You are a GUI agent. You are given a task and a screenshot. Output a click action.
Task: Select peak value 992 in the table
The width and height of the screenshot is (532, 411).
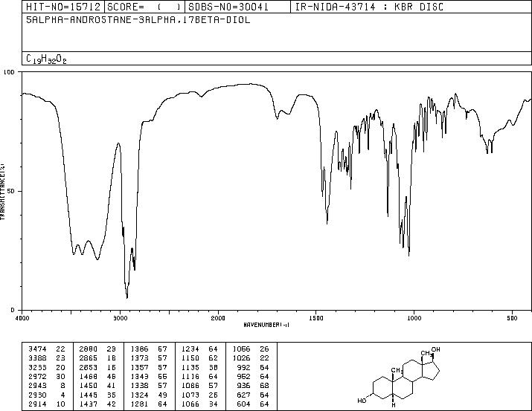click(244, 367)
